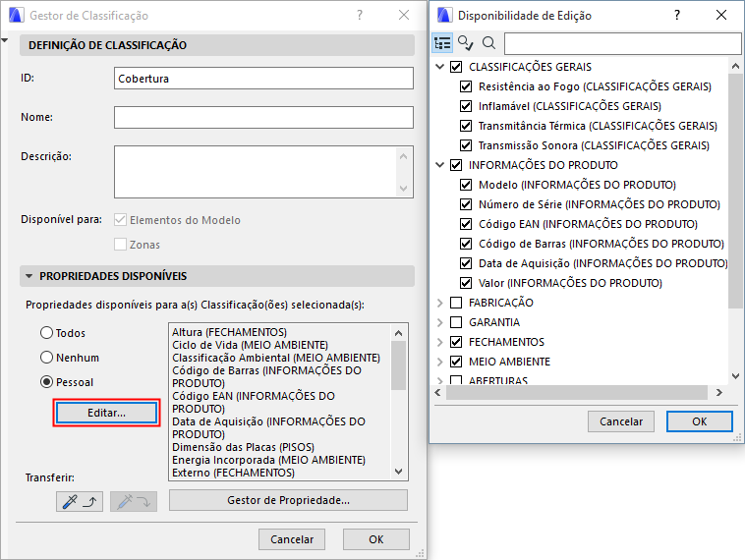Image resolution: width=745 pixels, height=560 pixels.
Task: Uncheck Resistência ao Fogo property
Action: tap(466, 86)
